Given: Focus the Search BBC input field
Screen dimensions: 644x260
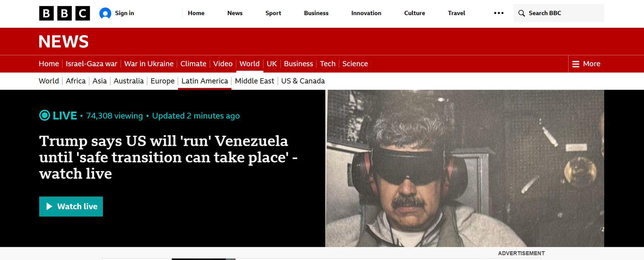Looking at the screenshot, I should (x=559, y=13).
